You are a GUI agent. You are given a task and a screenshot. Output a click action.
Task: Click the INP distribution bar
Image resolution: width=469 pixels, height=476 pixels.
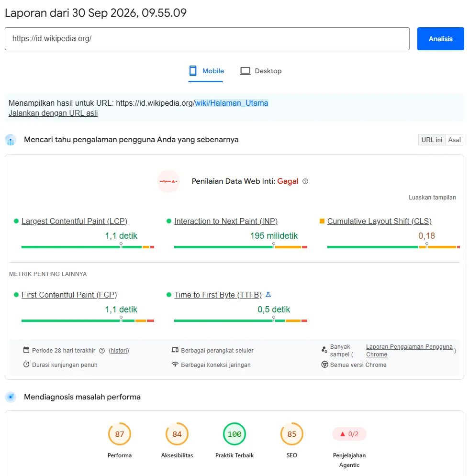click(241, 247)
